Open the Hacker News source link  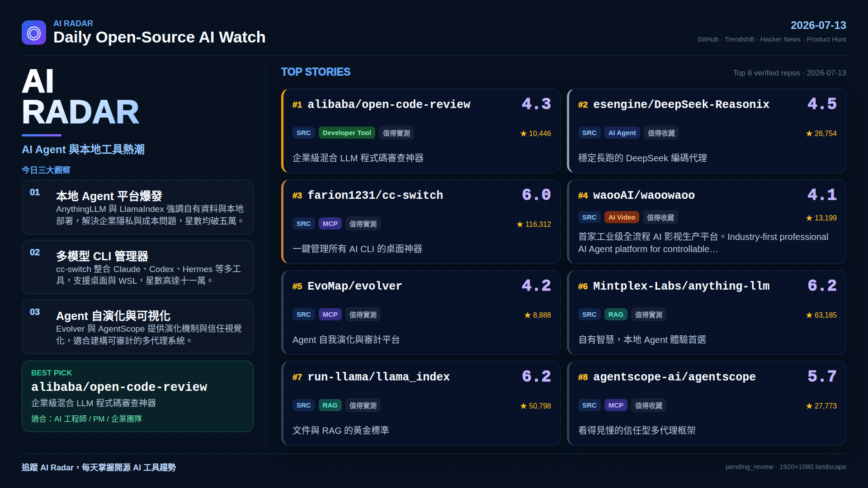pos(780,39)
